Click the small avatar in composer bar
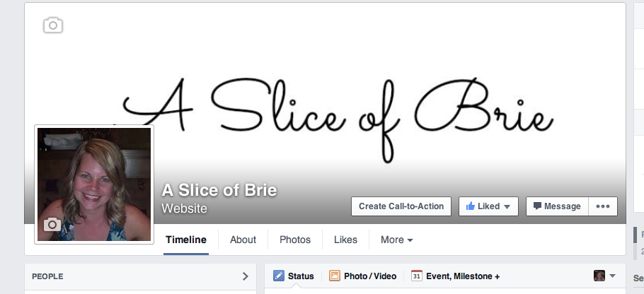This screenshot has width=644, height=294. 599,276
